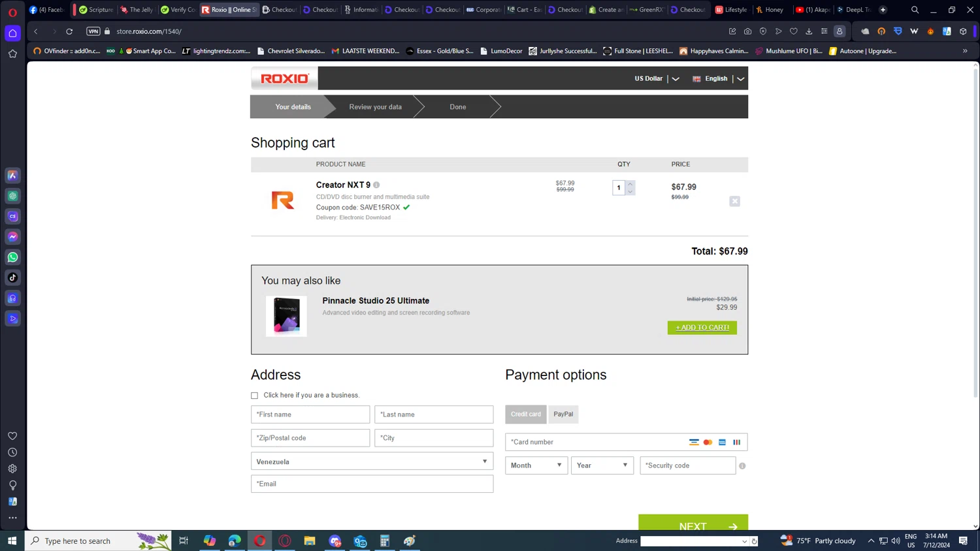The width and height of the screenshot is (980, 551).
Task: Add Pinnacle Studio to cart
Action: coord(702,327)
